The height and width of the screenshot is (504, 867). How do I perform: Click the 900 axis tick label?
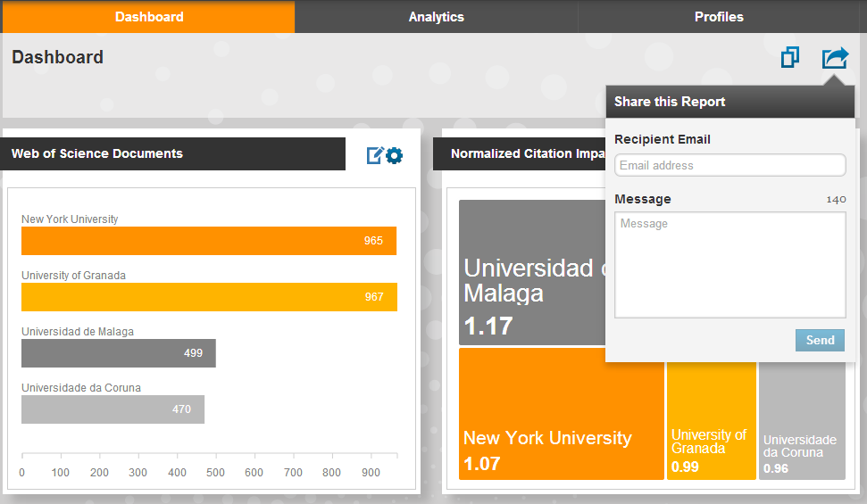coord(371,473)
